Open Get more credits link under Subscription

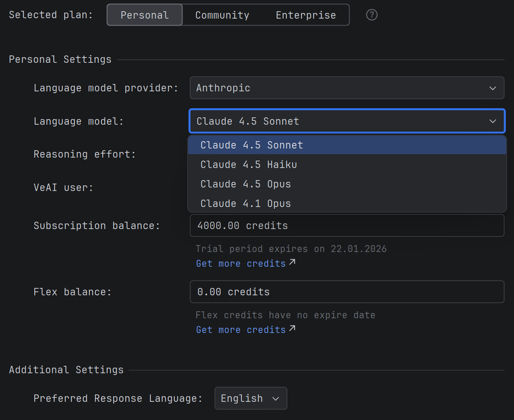click(241, 263)
